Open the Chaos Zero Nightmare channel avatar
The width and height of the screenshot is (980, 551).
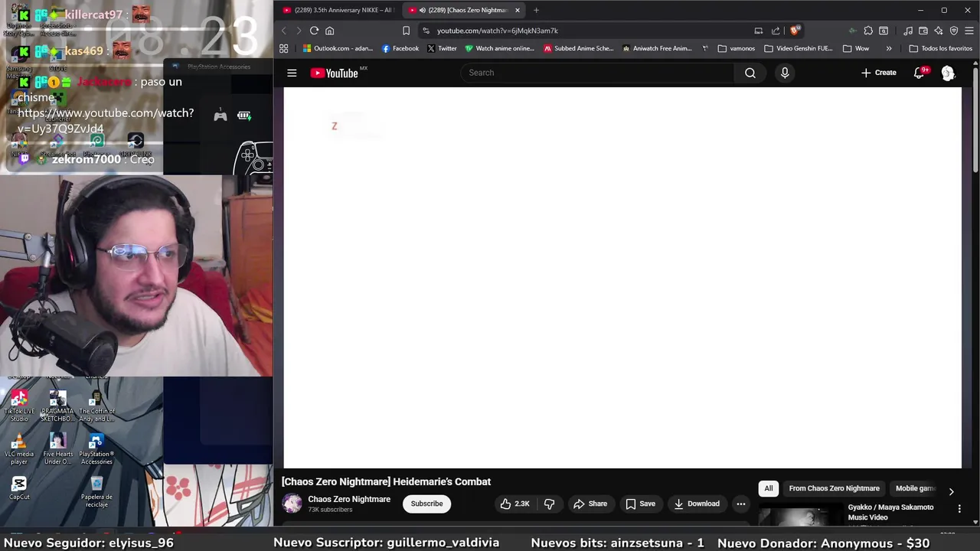click(292, 504)
